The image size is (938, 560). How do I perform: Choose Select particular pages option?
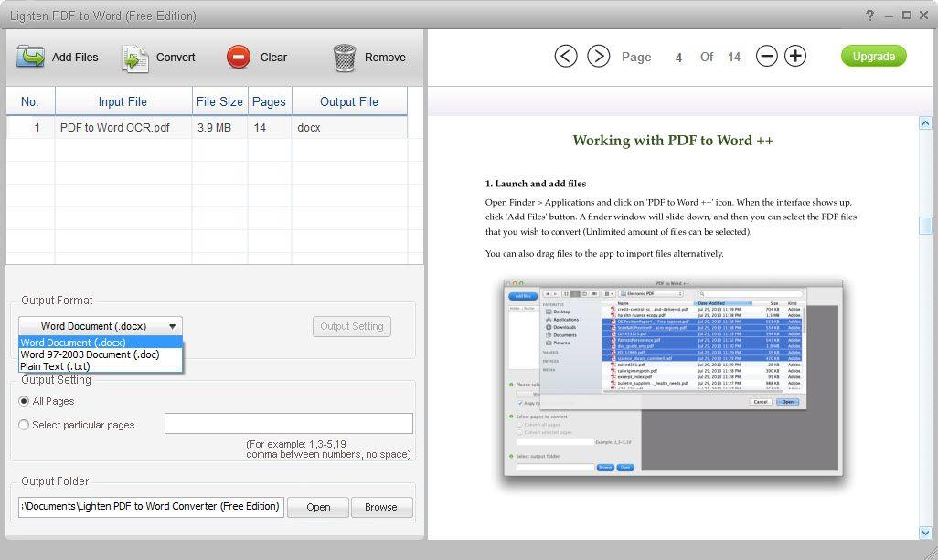click(24, 425)
